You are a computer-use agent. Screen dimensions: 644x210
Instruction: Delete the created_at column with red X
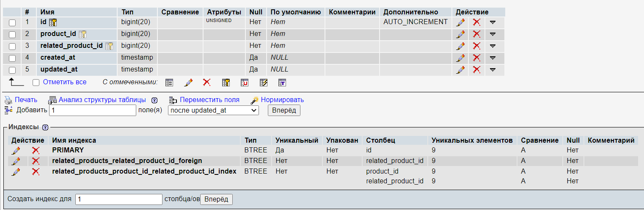point(477,58)
